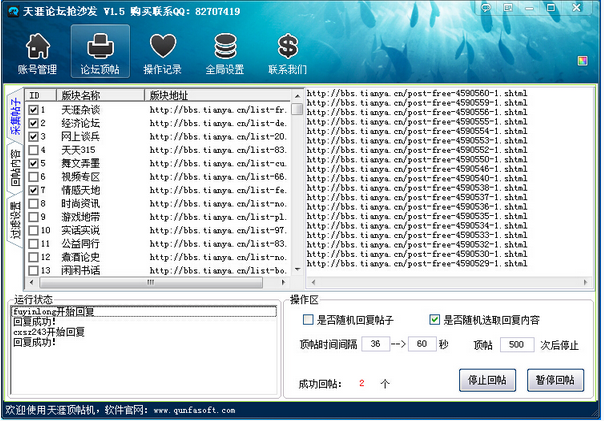Viewport: 604px width, 421px height.
Task: Select URL post-free-4590546-1.shtml
Action: point(417,169)
